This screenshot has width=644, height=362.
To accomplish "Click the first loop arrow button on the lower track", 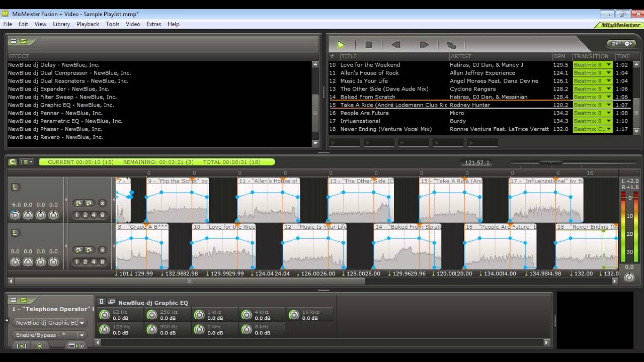I will [x=78, y=250].
